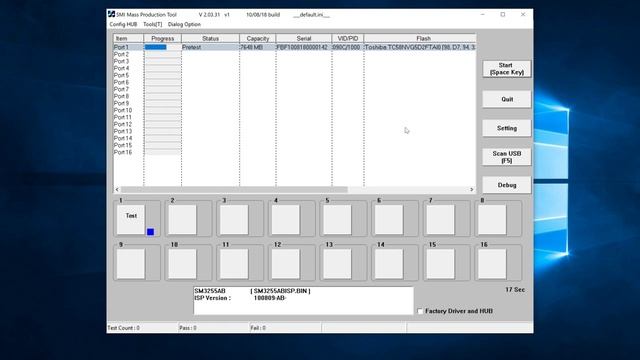
Task: Click the slot 6 box
Action: click(389, 219)
